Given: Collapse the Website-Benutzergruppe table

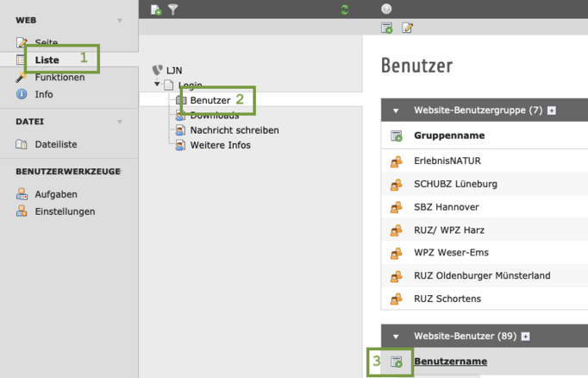Looking at the screenshot, I should click(x=396, y=110).
